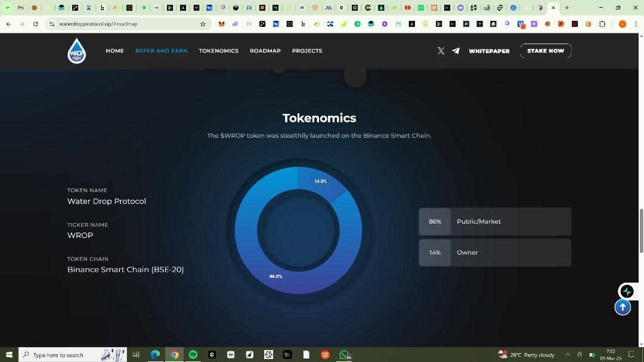Open REFER AND EARN navigation item
Viewport: 644px width, 362px height.
(162, 51)
